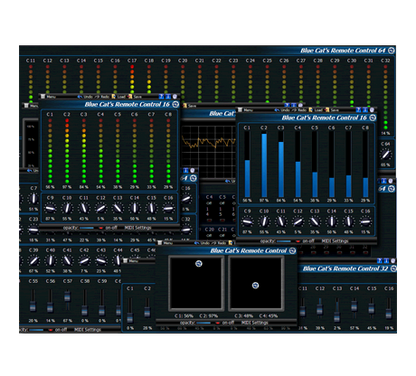This screenshot has width=416, height=376.
Task: Click logo icon of LED-meter Remote Control 16 window
Action: pyautogui.click(x=176, y=104)
